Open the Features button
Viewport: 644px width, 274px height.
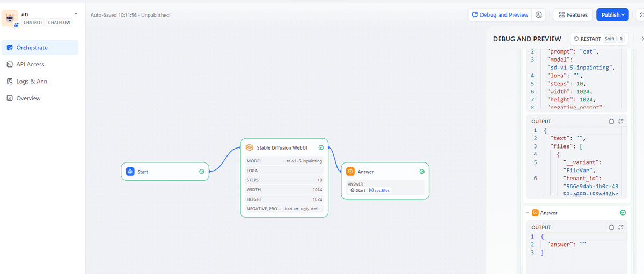[573, 15]
